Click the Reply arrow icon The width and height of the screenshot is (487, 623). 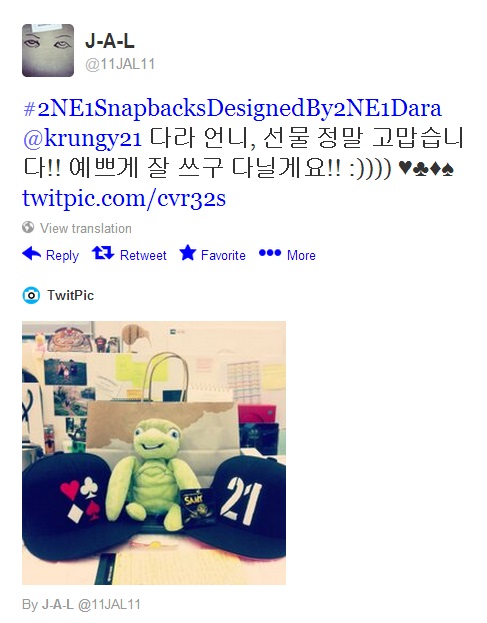pyautogui.click(x=31, y=253)
